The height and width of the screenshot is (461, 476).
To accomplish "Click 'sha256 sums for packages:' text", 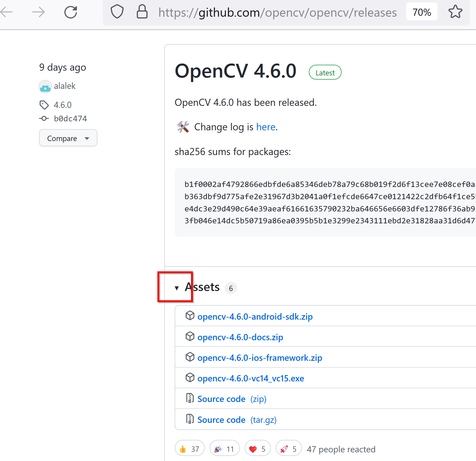I will [x=233, y=152].
